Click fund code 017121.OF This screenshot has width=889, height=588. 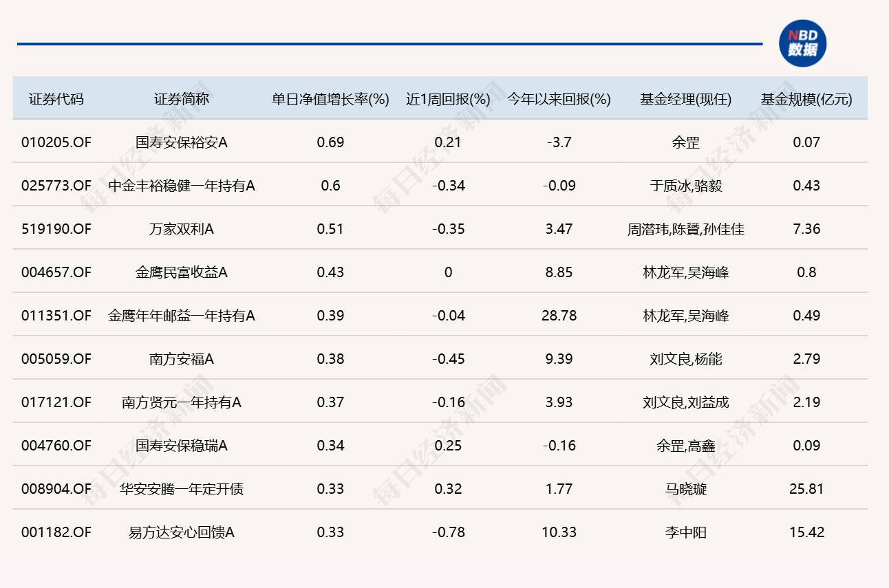pos(56,402)
